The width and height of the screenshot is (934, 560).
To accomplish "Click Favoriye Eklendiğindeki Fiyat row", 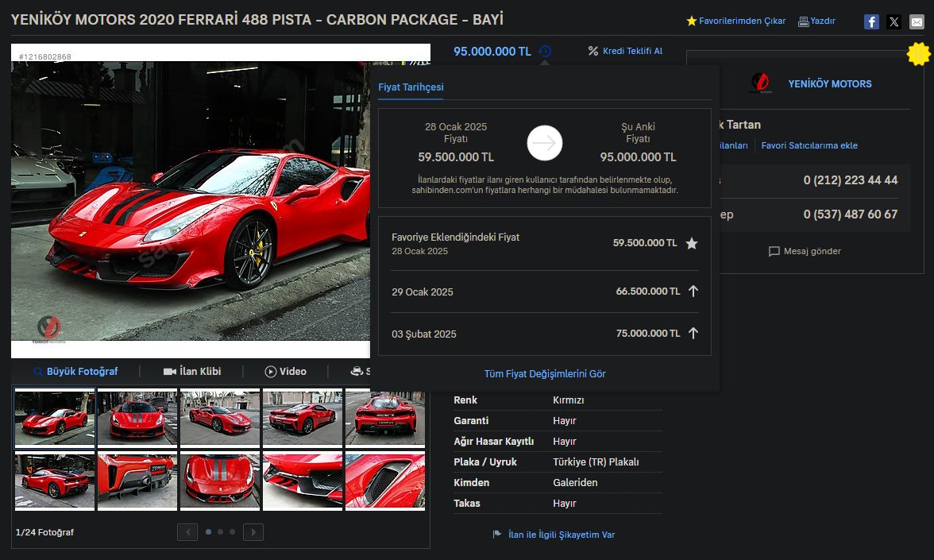I will (x=545, y=243).
